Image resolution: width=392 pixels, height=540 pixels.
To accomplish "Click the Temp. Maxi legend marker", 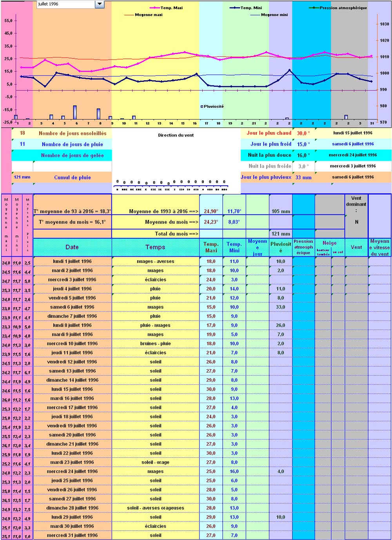I will coord(155,8).
